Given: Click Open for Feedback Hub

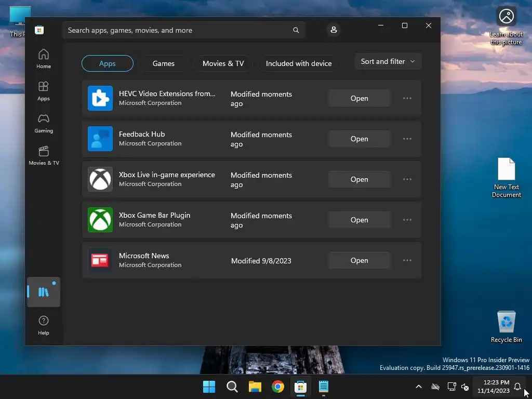Looking at the screenshot, I should (360, 139).
